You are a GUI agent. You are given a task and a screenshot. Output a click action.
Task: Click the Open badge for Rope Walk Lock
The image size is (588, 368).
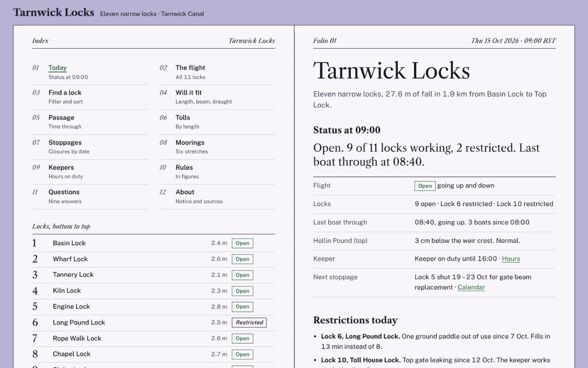tap(243, 338)
